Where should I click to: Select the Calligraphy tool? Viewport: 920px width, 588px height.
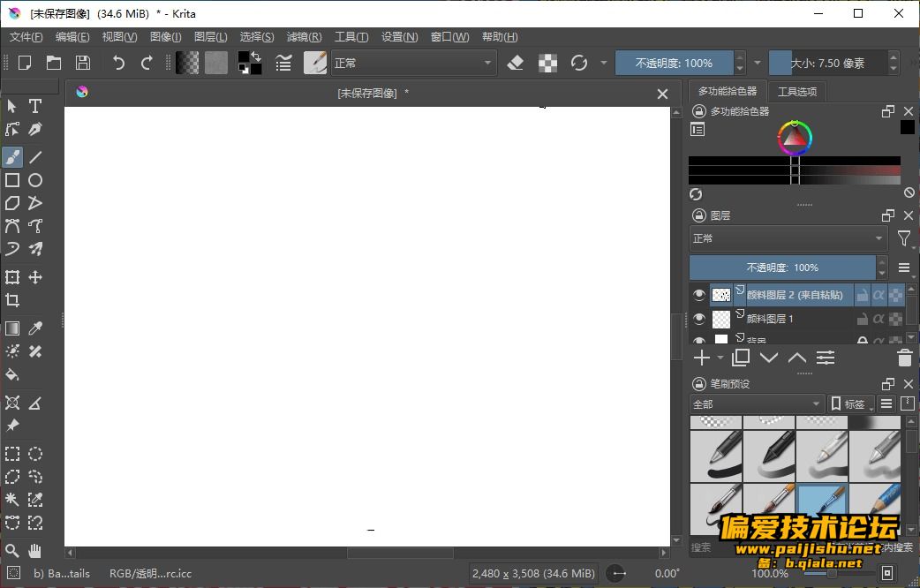pyautogui.click(x=35, y=129)
